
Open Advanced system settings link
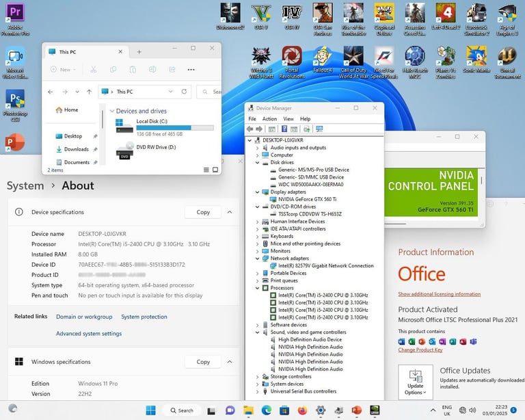[89, 334]
